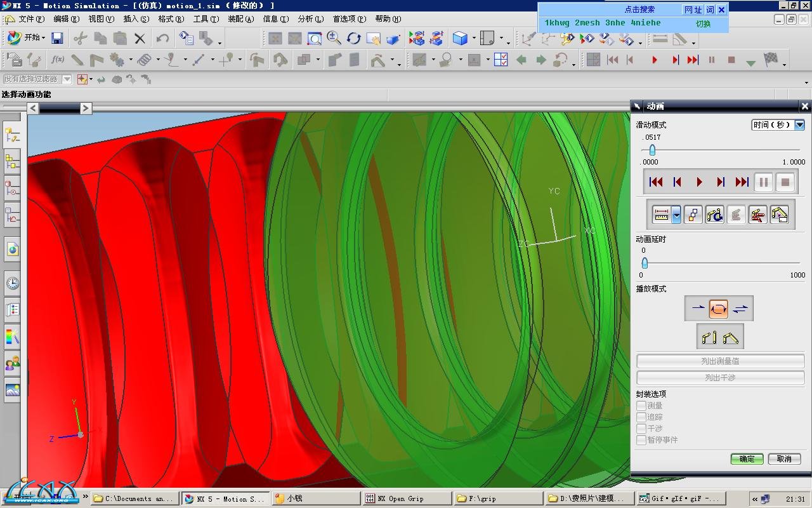Screen dimensions: 812x508
Task: Open the 帮助 menu
Action: [388, 19]
